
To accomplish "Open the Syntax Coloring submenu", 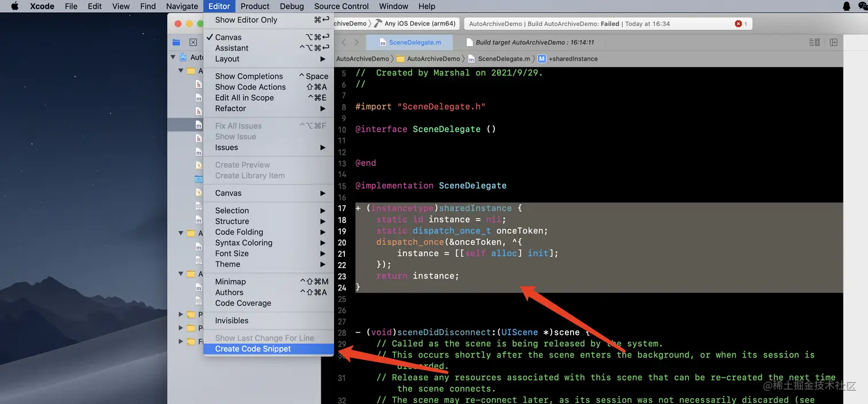I will pos(269,243).
